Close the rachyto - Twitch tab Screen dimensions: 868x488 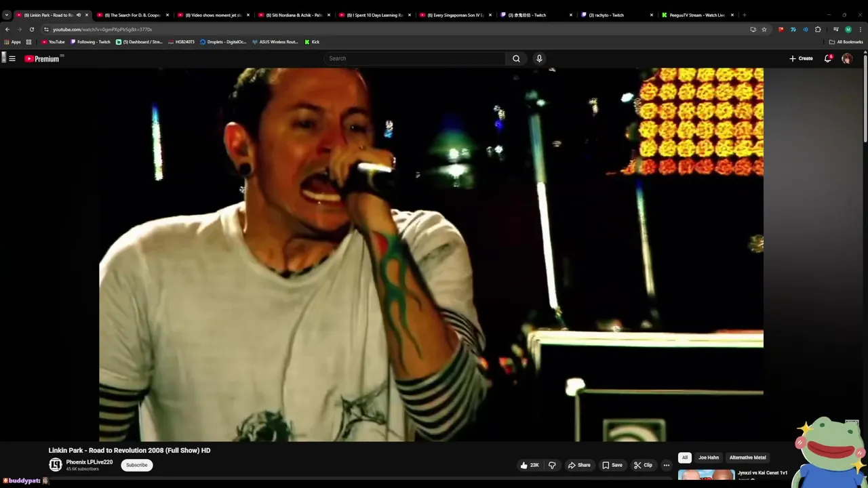(x=652, y=15)
